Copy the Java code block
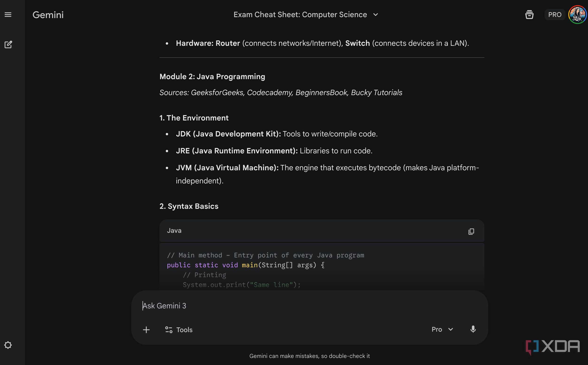This screenshot has height=365, width=588. (x=471, y=231)
